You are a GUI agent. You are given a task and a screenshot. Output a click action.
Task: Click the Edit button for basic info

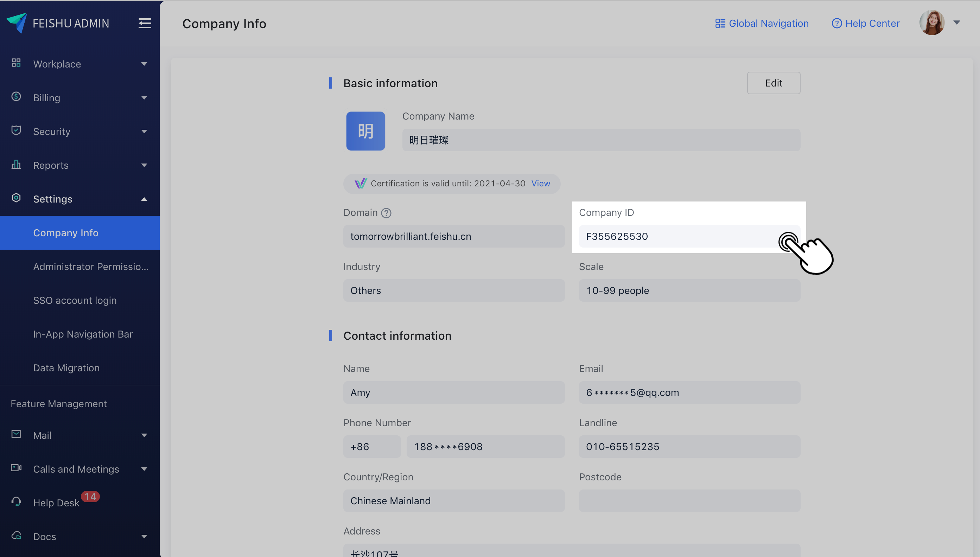773,82
